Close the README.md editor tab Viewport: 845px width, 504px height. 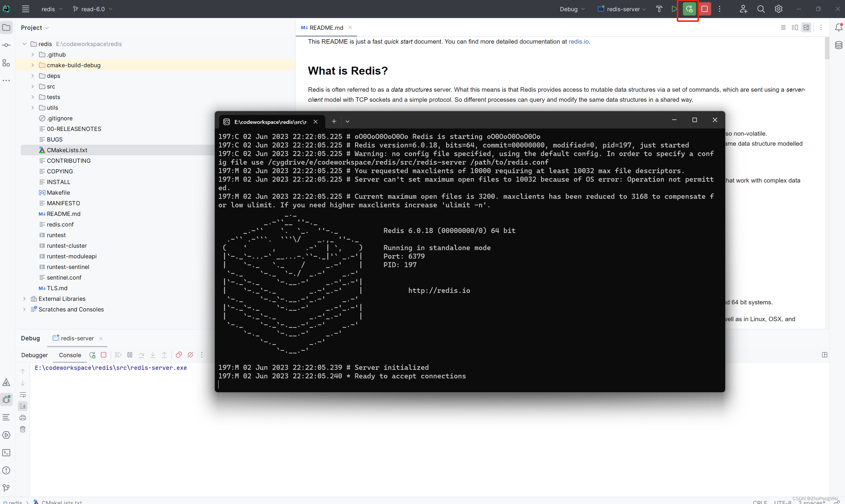coord(350,27)
